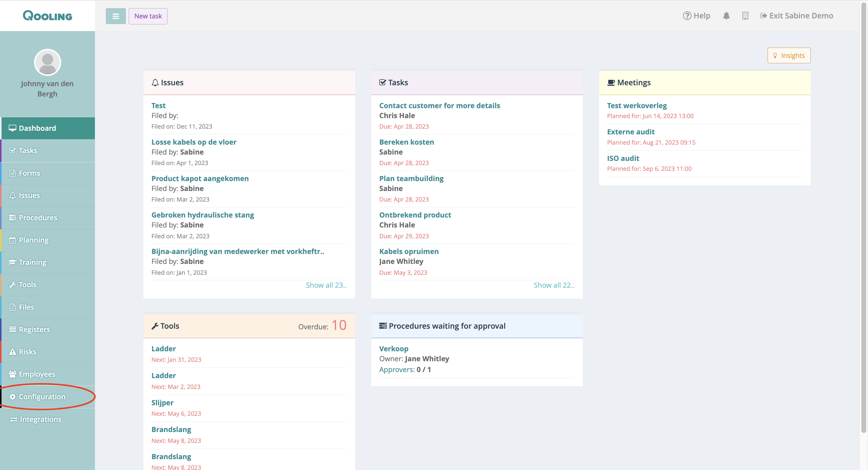The image size is (868, 470).
Task: Click the notifications bell icon
Action: pyautogui.click(x=726, y=16)
